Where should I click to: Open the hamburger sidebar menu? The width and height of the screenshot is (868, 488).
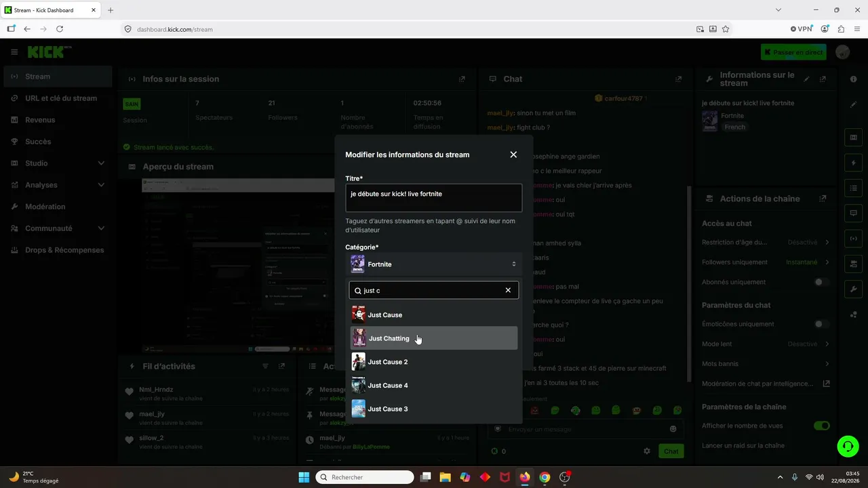tap(14, 52)
